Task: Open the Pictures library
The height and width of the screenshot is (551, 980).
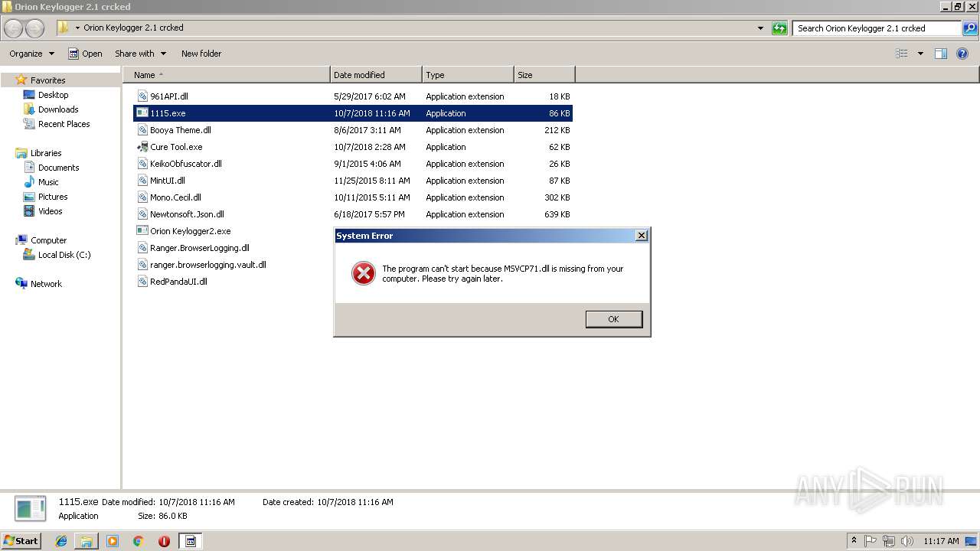Action: (x=53, y=197)
